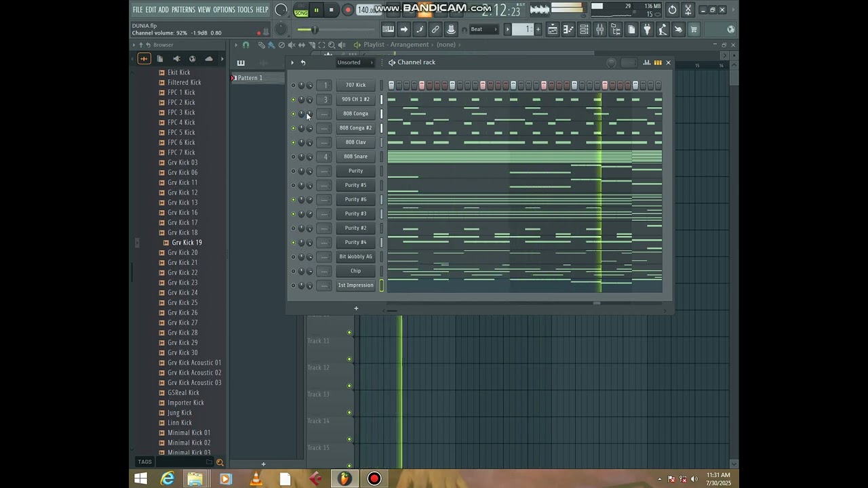Image resolution: width=868 pixels, height=488 pixels.
Task: Mute the 707 Kick channel
Action: 293,85
